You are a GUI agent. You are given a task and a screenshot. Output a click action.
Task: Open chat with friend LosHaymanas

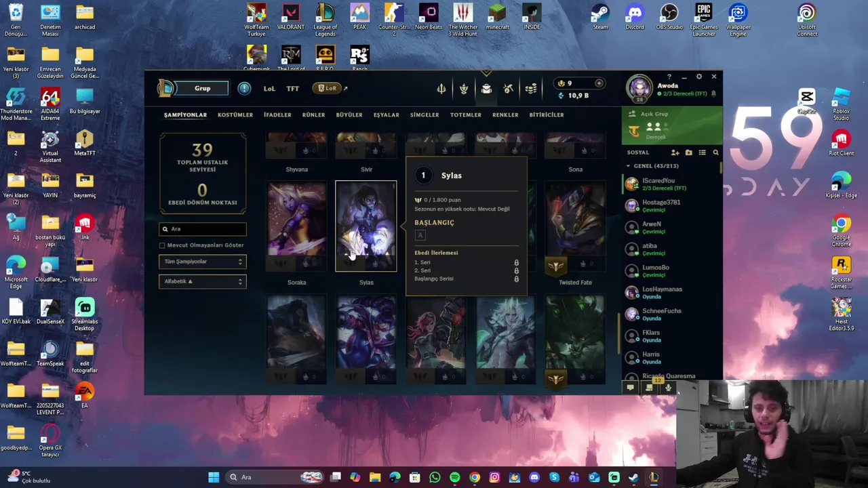tap(671, 292)
